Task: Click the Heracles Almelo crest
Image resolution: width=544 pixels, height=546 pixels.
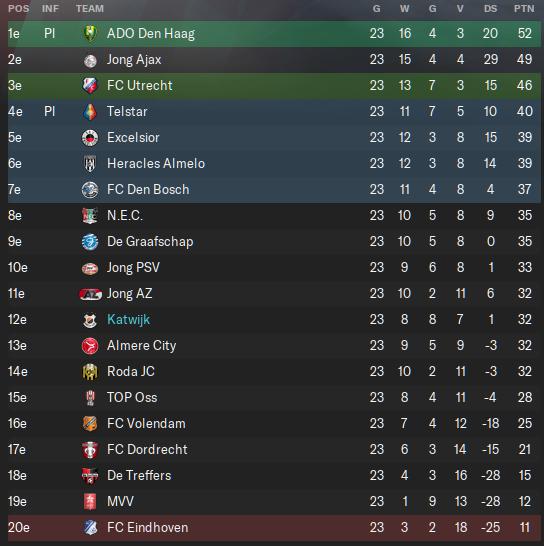Action: 90,164
